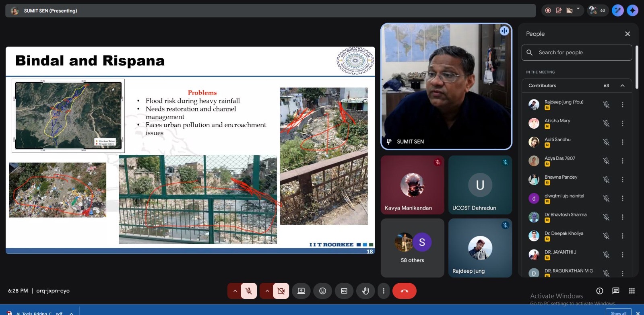644x315 pixels.
Task: Leave the call with the red hang-up button
Action: pos(404,291)
